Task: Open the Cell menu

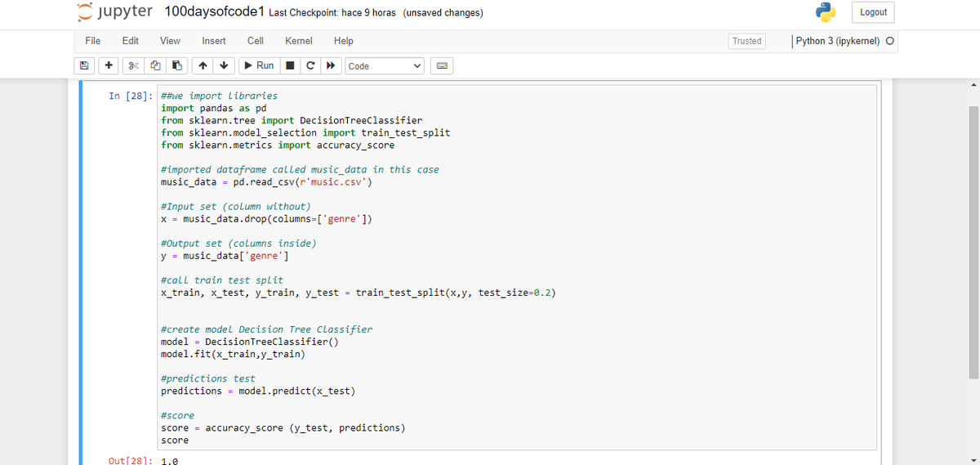Action: (x=255, y=41)
